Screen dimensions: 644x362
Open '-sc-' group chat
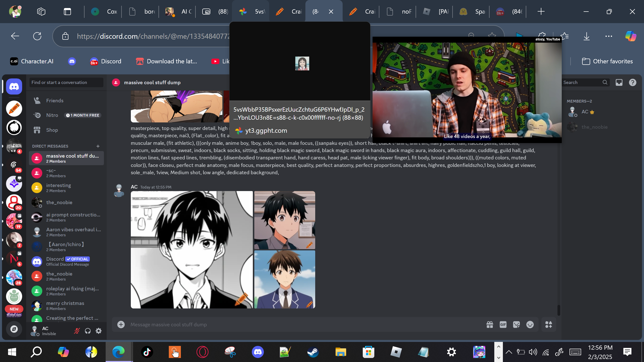(x=66, y=173)
